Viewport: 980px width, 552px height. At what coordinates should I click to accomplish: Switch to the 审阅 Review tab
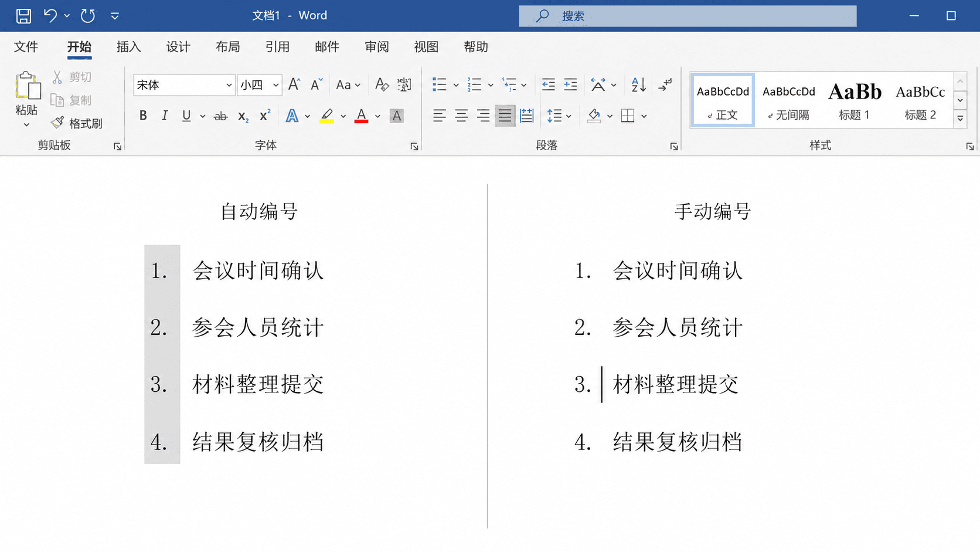[377, 47]
